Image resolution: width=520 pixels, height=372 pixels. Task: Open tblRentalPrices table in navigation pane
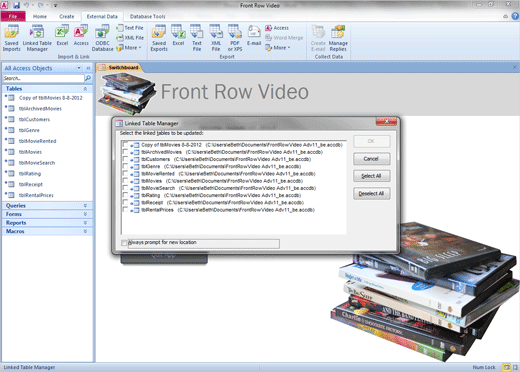tap(36, 195)
